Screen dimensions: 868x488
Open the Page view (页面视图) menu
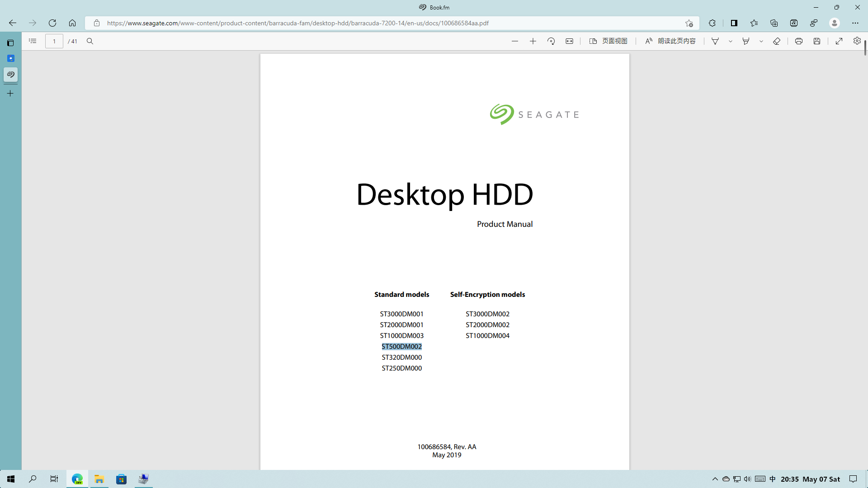(609, 41)
